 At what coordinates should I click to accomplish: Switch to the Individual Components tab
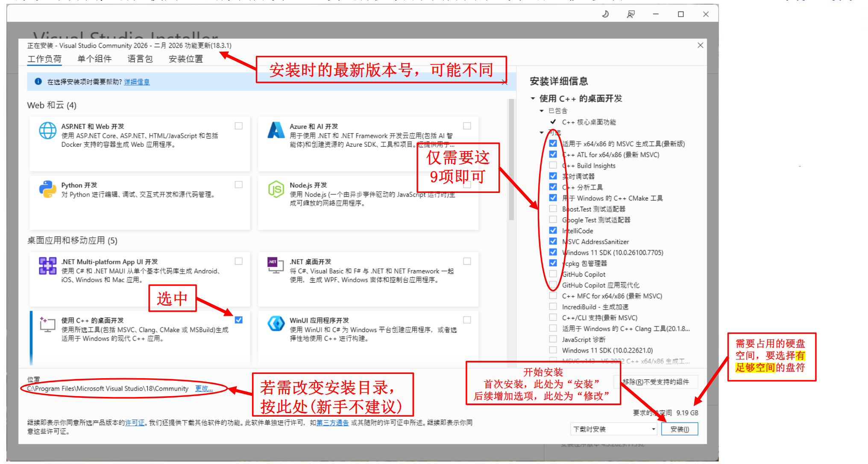[x=94, y=59]
